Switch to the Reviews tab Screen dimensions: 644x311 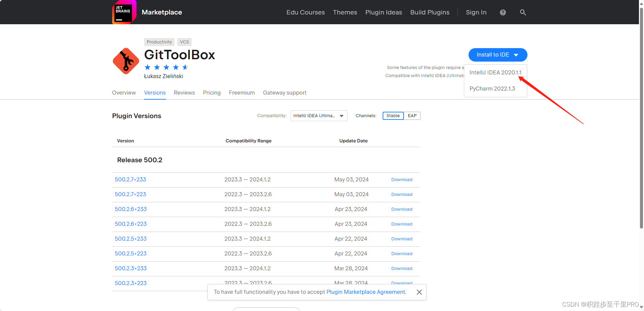(x=184, y=93)
